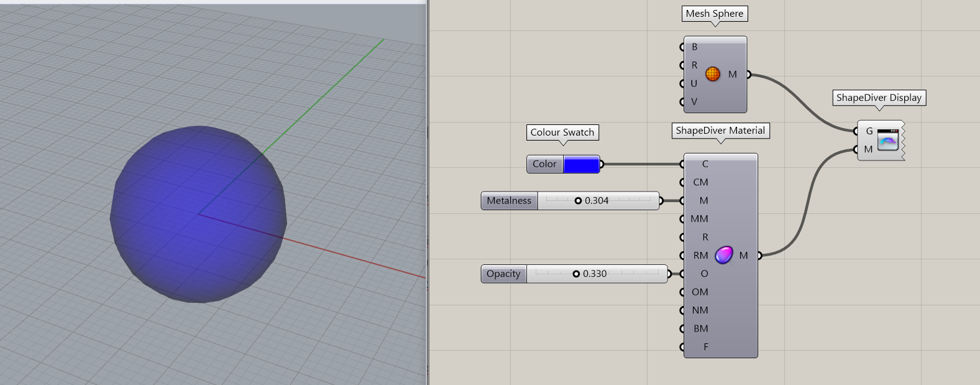Click the ShapeDiver Display component icon

click(888, 140)
